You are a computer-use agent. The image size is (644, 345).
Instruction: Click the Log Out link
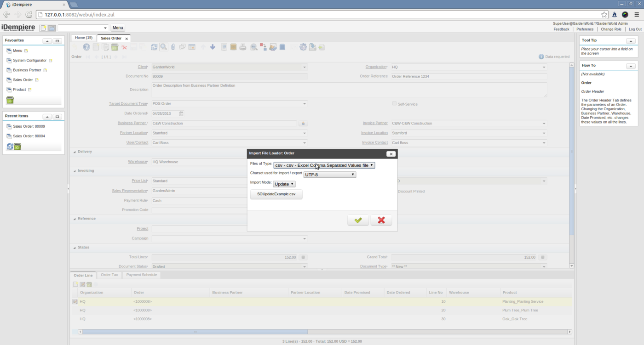pyautogui.click(x=635, y=29)
